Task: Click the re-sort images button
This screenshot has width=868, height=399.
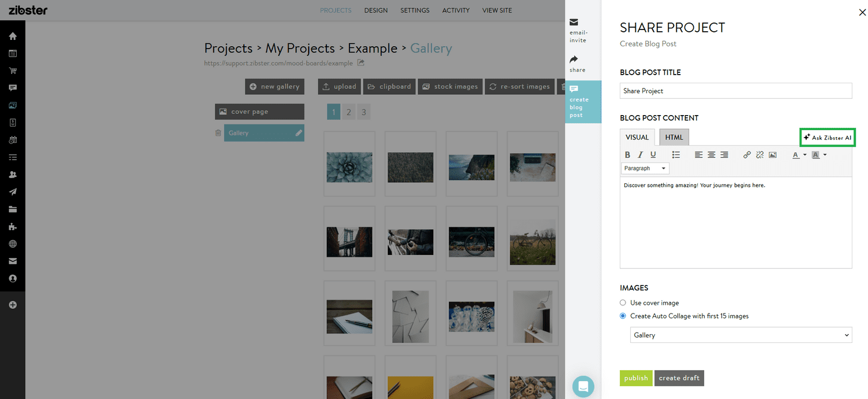Action: tap(520, 87)
